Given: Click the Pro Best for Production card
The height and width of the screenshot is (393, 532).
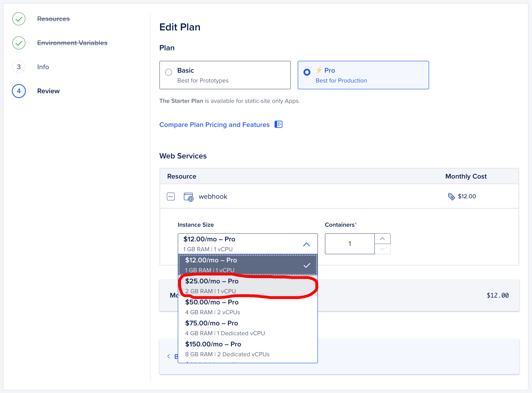Looking at the screenshot, I should click(363, 75).
